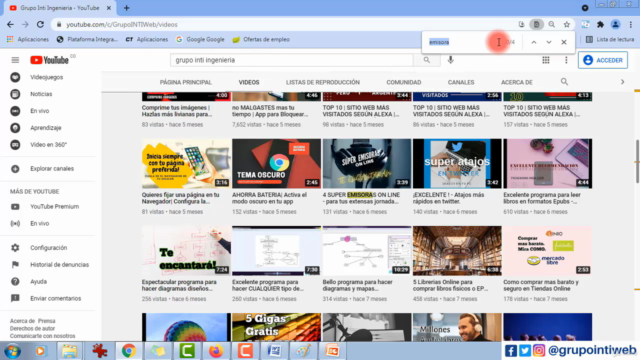
Task: Open the YouTube settings three-dot menu
Action: click(x=566, y=60)
